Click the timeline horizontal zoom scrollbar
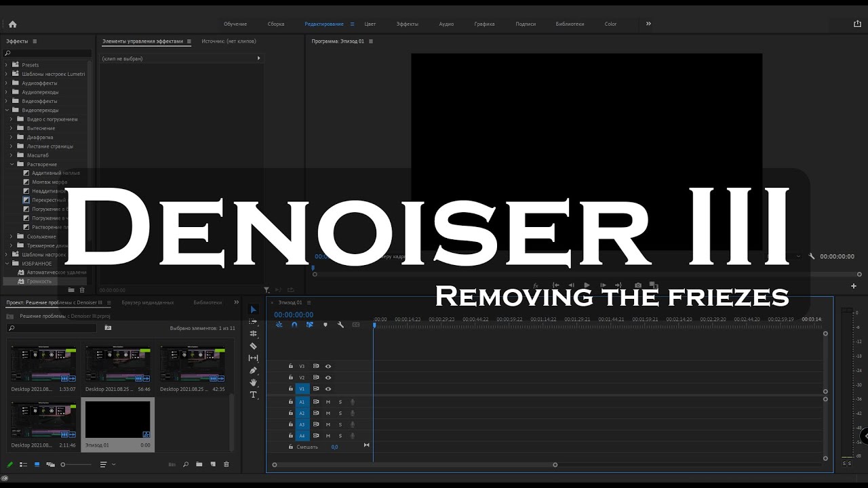The image size is (868, 488). (414, 464)
